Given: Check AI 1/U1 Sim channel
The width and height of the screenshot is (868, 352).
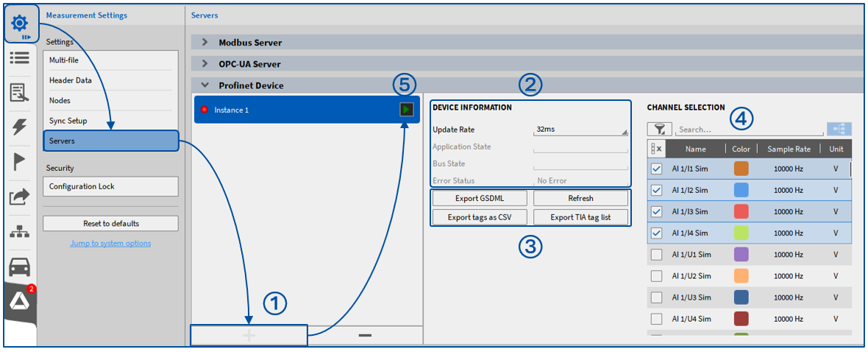Looking at the screenshot, I should point(657,255).
